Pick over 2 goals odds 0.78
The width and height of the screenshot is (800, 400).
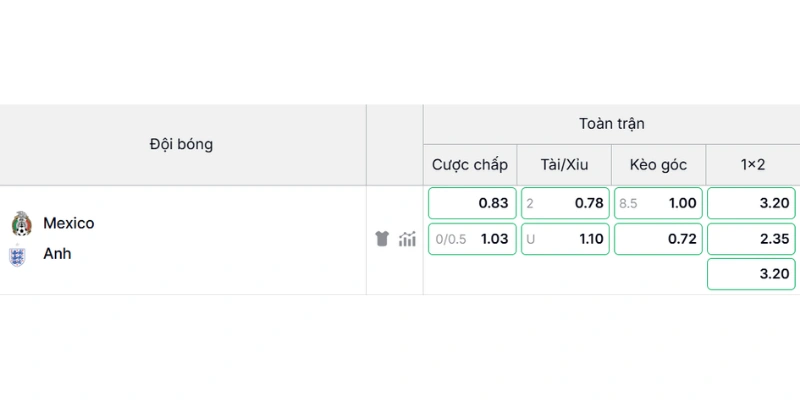coord(565,203)
